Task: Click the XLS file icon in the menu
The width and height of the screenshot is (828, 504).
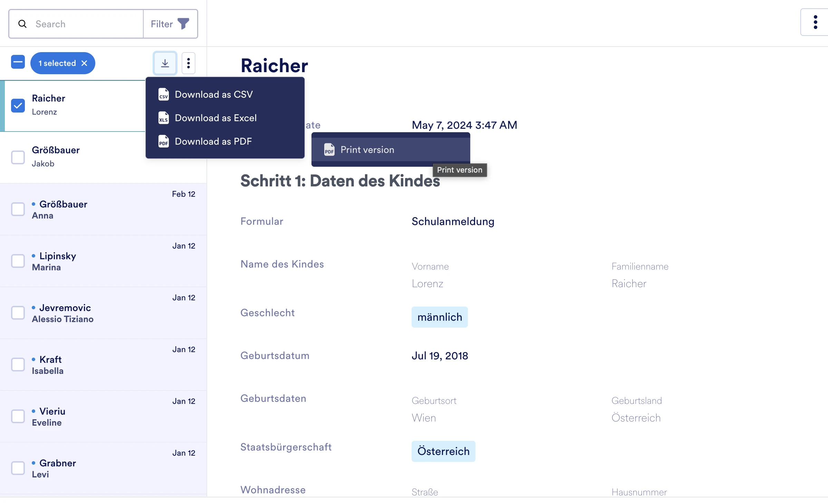Action: click(x=163, y=118)
